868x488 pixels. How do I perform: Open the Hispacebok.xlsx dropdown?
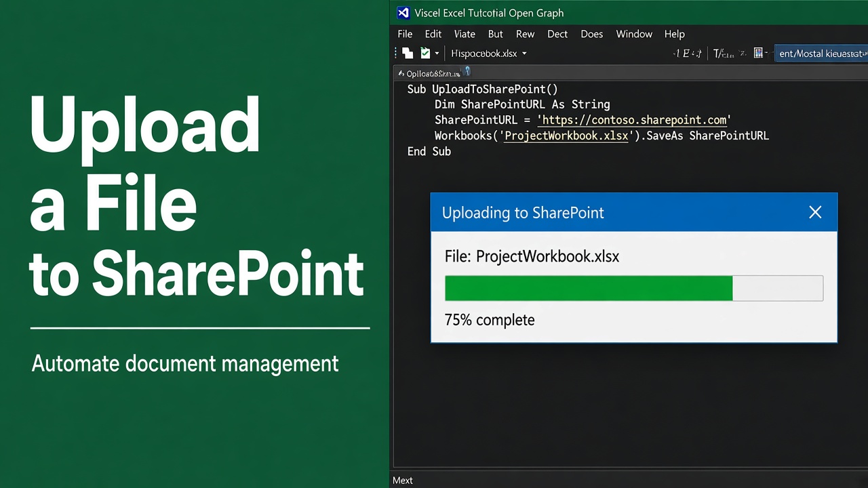(489, 54)
